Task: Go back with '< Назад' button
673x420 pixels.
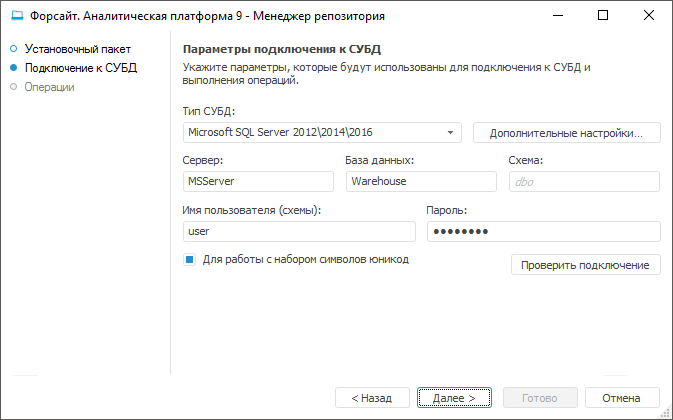Action: point(371,397)
